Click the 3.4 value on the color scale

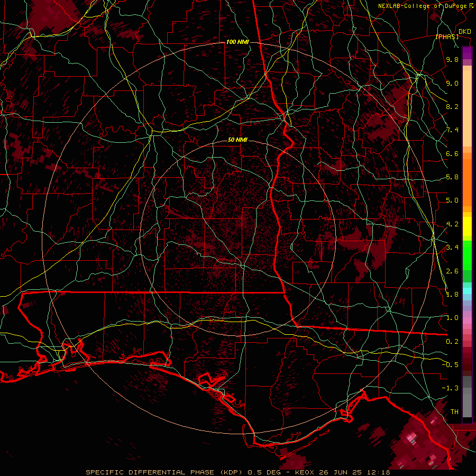[x=452, y=248]
